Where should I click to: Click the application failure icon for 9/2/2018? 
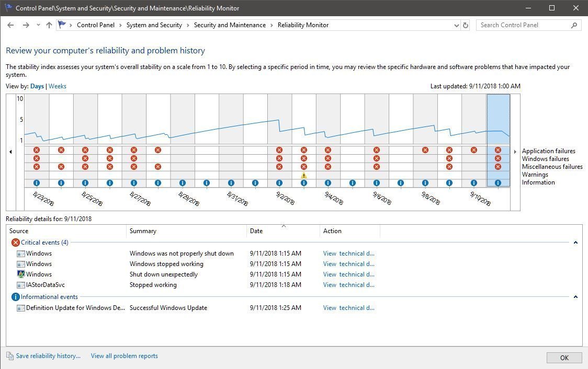click(279, 150)
